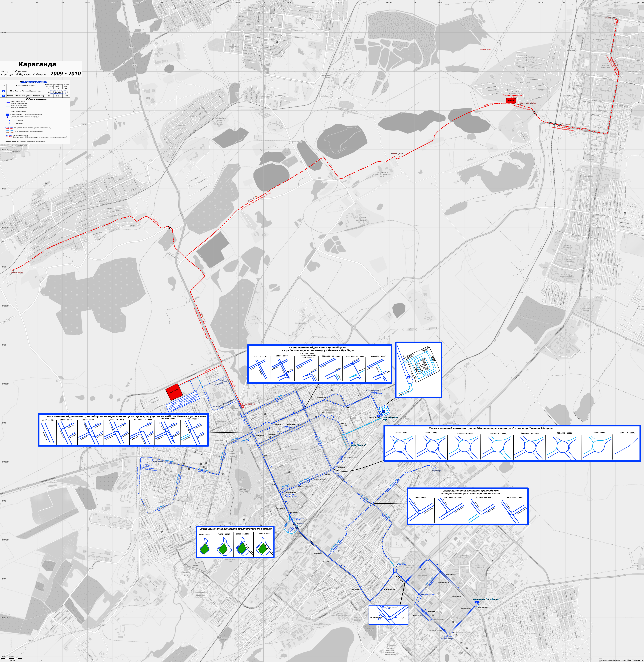Open the маг. "Карагандинец" stop detail inset
The image size is (644, 662).
[x=389, y=615]
